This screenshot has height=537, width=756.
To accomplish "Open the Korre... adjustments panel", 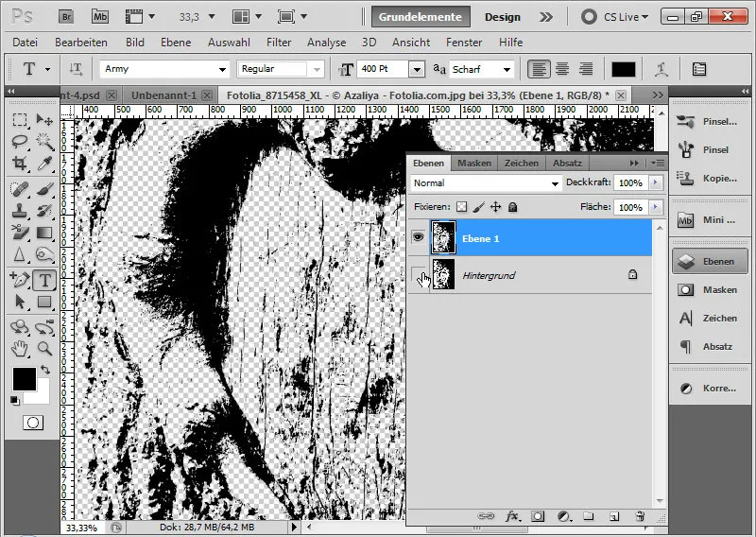I will point(710,388).
